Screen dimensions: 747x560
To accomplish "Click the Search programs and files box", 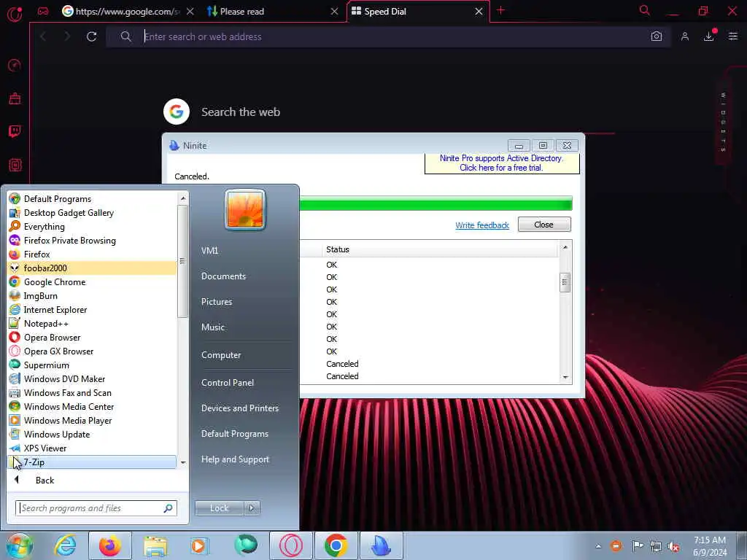I will [x=96, y=508].
